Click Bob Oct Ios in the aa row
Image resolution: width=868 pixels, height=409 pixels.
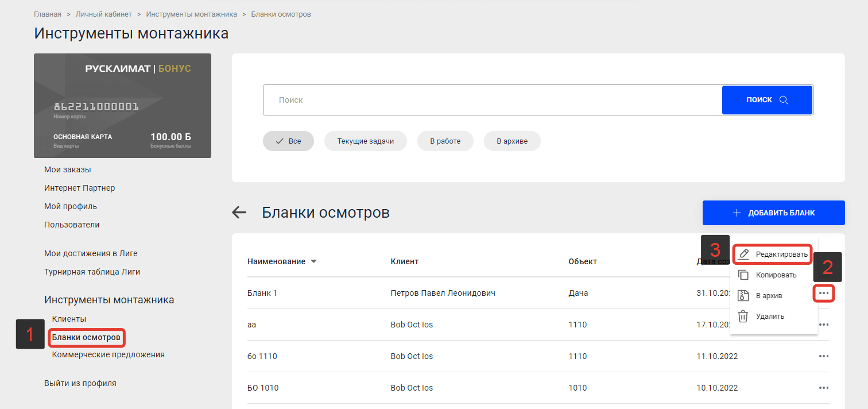tap(412, 325)
